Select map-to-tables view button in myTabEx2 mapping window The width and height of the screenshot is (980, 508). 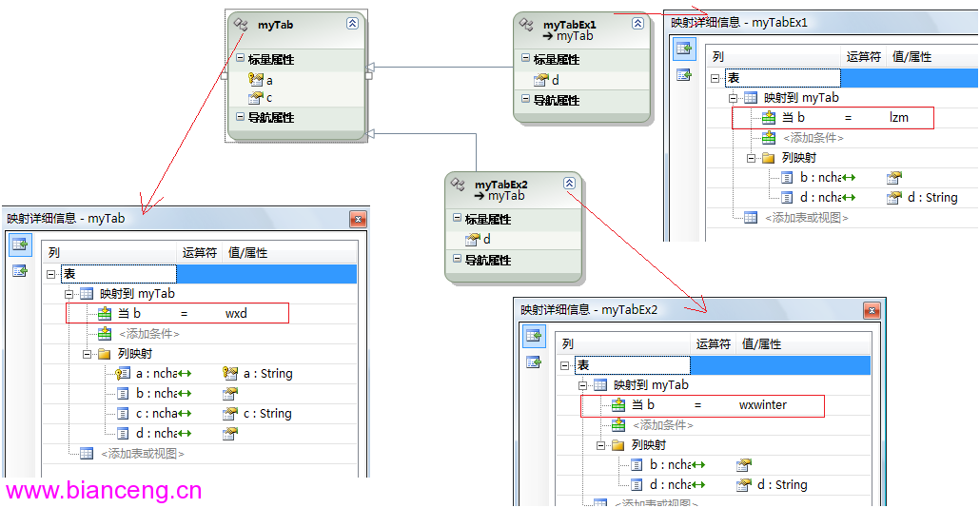coord(534,336)
